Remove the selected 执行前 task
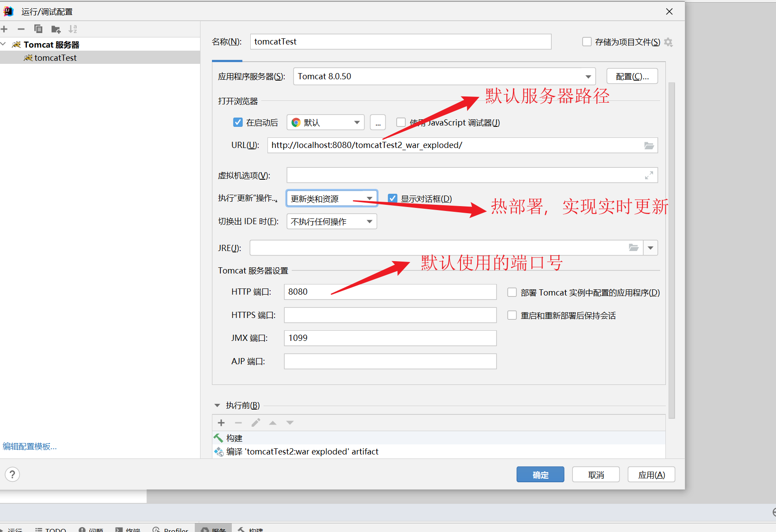The width and height of the screenshot is (776, 532). pos(238,423)
